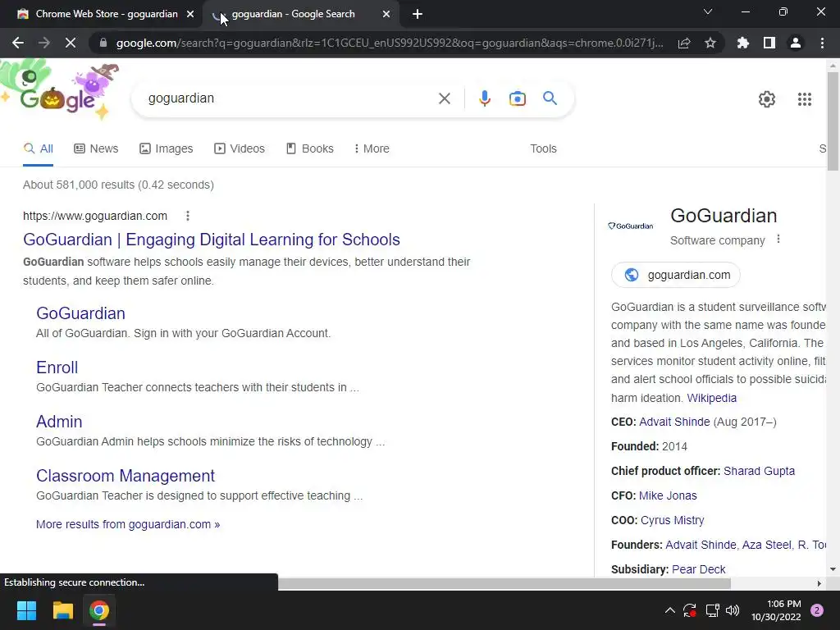
Task: Search by image with the camera icon
Action: coord(518,98)
